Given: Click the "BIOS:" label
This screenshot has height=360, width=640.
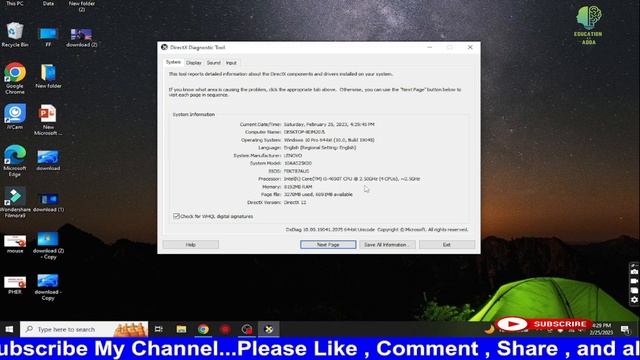Looking at the screenshot, I should [275, 171].
